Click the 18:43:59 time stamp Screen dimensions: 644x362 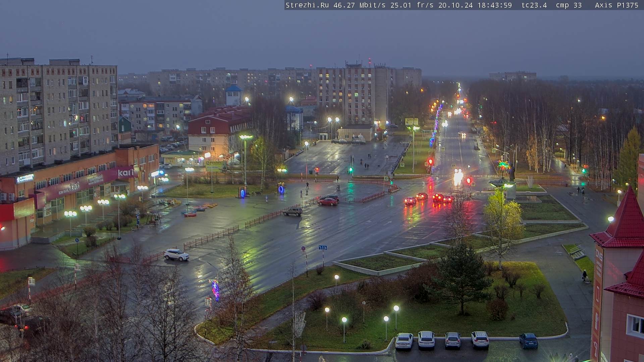[x=495, y=5]
